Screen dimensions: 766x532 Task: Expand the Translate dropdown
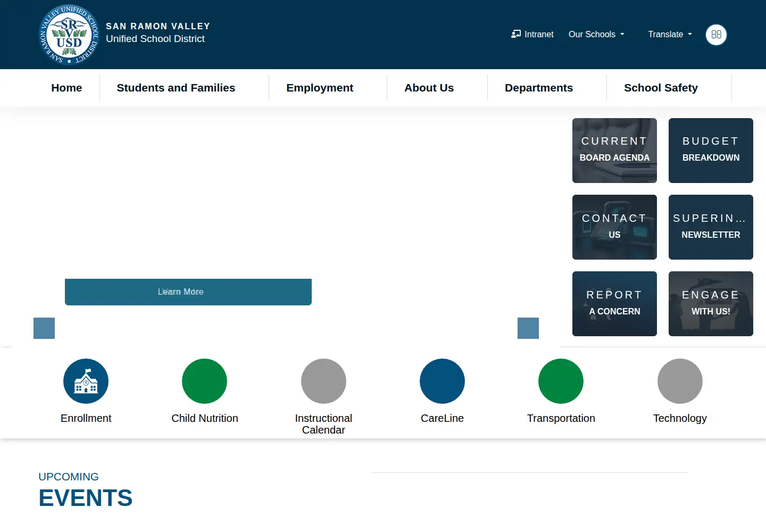pos(670,34)
